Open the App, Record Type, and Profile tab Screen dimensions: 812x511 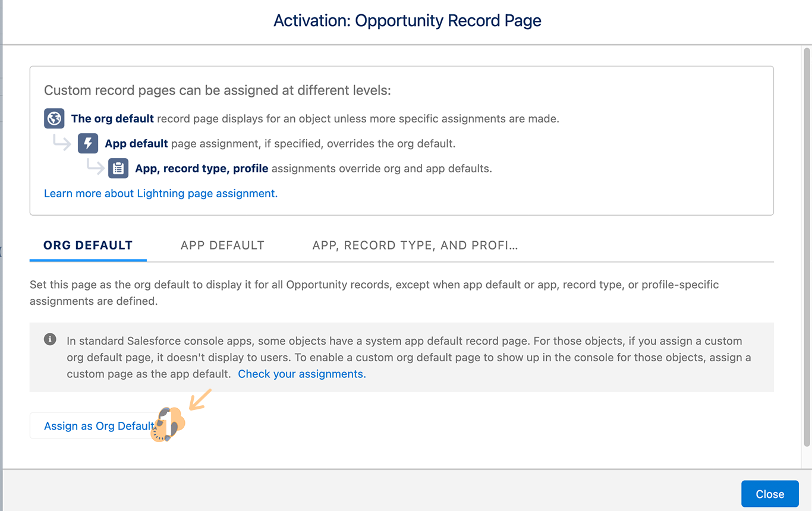(415, 245)
